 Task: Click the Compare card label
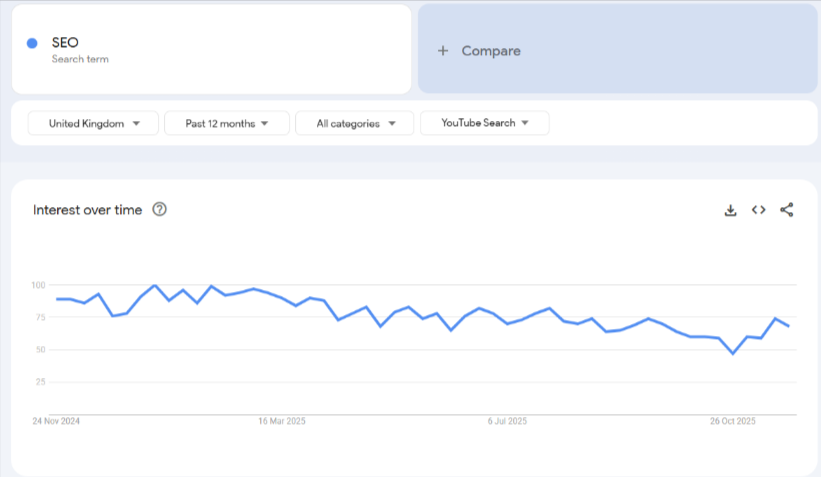(x=491, y=51)
